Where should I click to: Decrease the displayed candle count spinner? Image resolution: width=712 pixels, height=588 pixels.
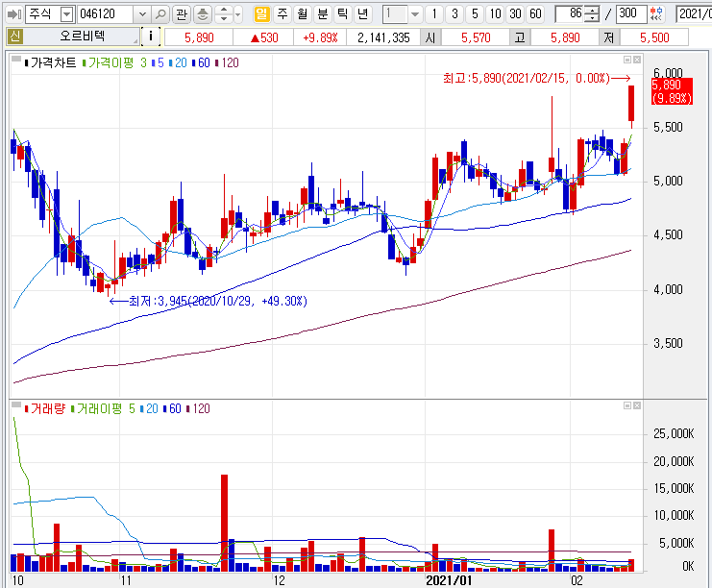(x=591, y=18)
